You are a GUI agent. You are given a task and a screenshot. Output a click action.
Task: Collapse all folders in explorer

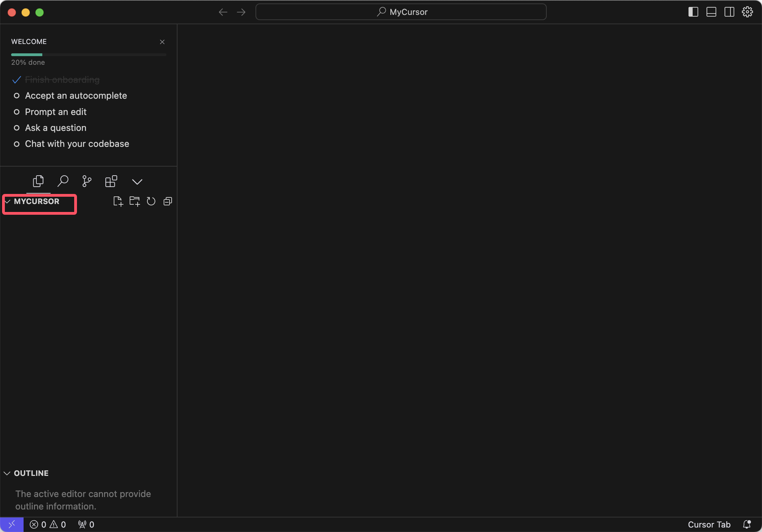click(168, 201)
